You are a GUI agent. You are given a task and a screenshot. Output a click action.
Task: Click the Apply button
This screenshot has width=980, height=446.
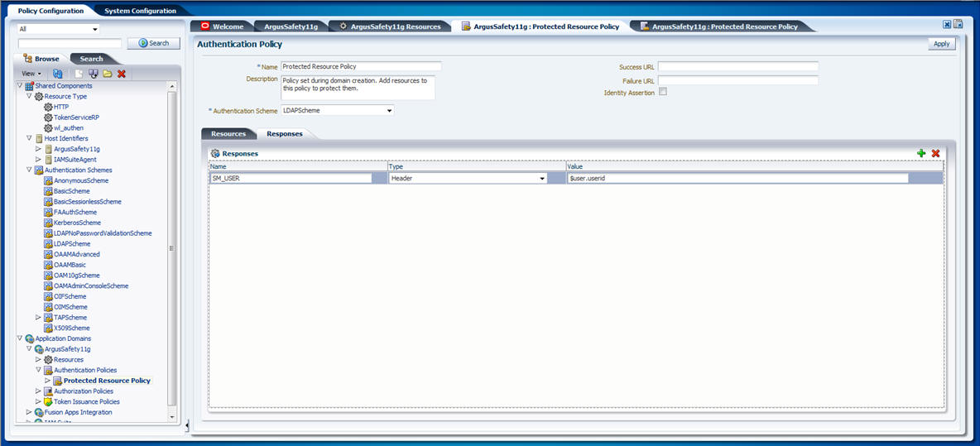pos(941,44)
